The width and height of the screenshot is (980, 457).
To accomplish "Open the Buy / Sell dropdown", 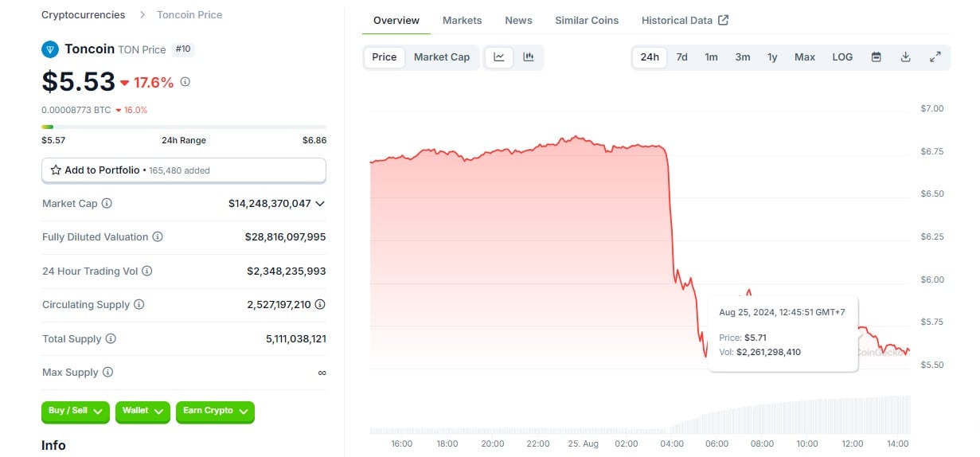I will (76, 411).
